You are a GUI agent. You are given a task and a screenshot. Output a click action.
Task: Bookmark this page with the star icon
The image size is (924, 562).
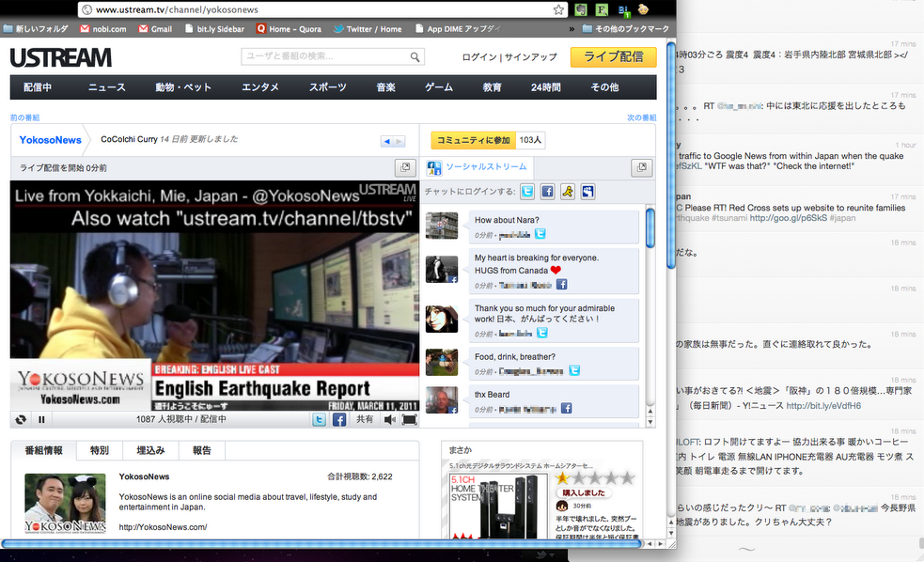click(558, 9)
